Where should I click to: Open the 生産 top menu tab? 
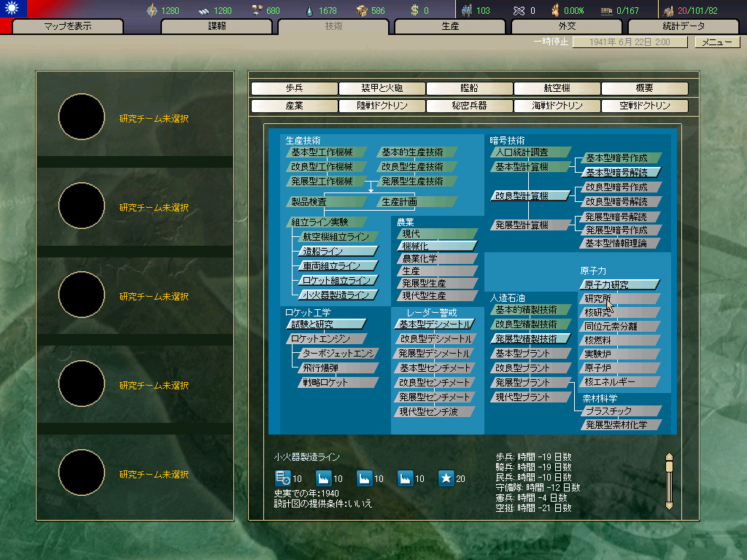(x=450, y=26)
